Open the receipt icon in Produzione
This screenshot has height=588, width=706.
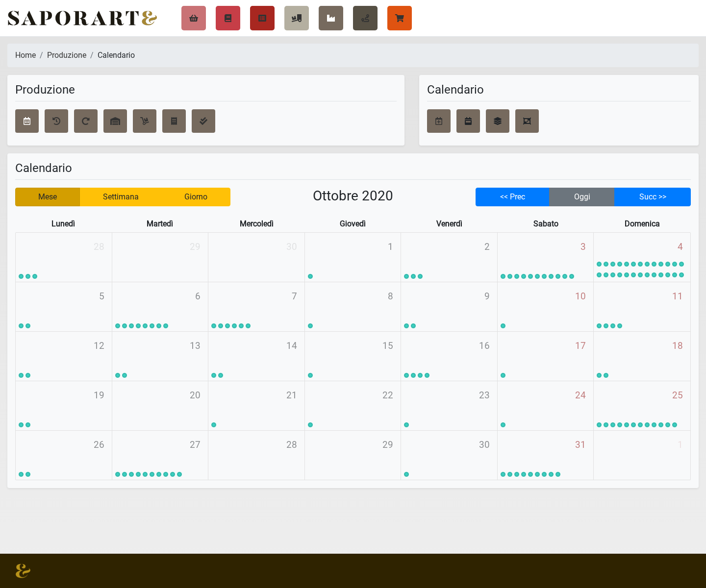click(174, 121)
